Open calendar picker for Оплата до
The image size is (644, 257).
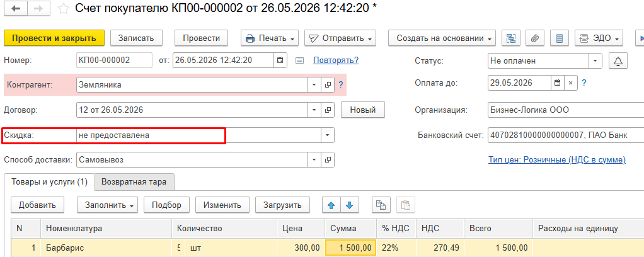click(557, 83)
